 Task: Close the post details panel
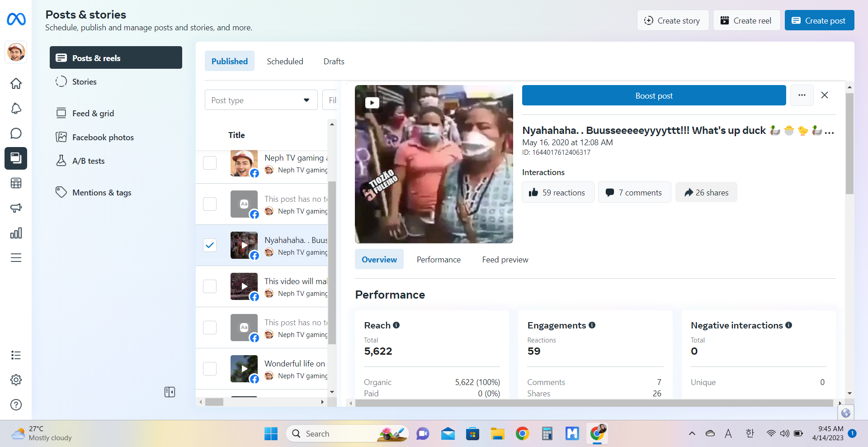click(x=825, y=95)
